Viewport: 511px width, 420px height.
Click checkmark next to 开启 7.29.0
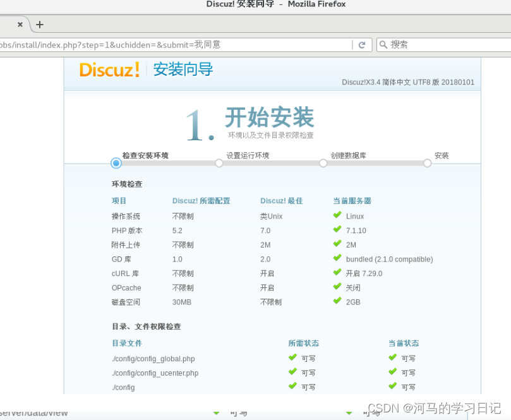point(337,272)
